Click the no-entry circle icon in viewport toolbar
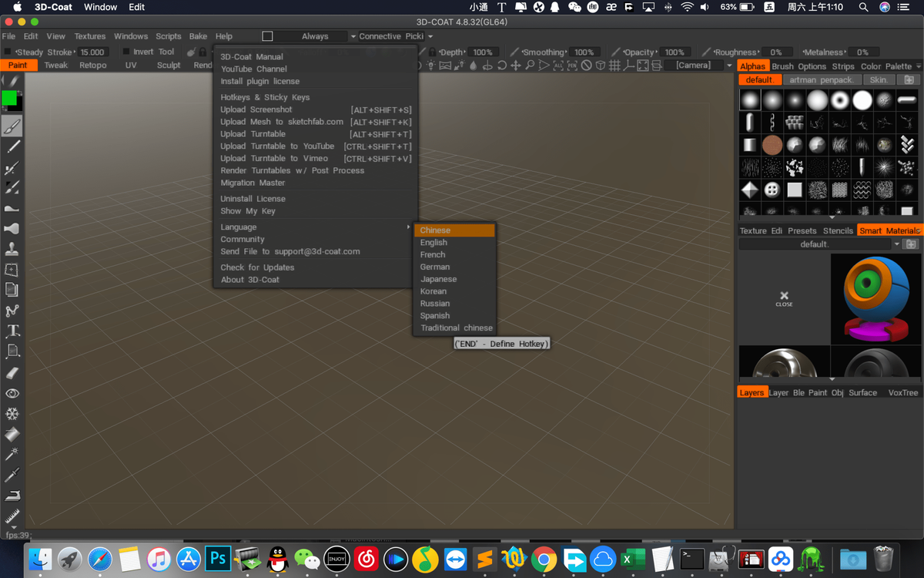 tap(587, 66)
